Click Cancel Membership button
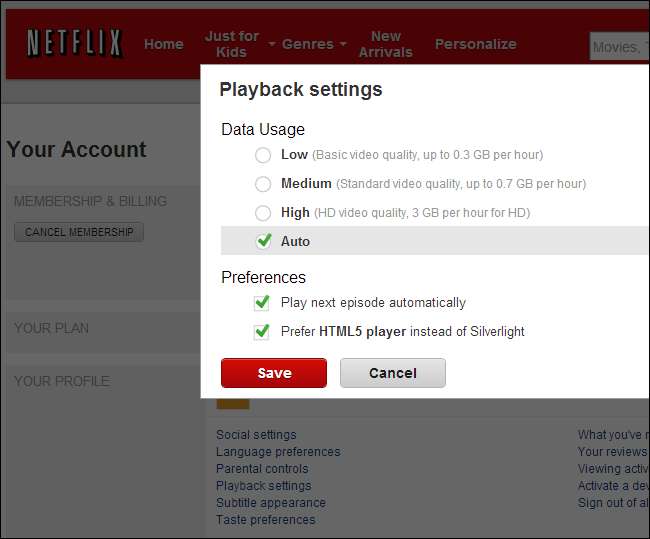The height and width of the screenshot is (539, 650). pyautogui.click(x=79, y=232)
